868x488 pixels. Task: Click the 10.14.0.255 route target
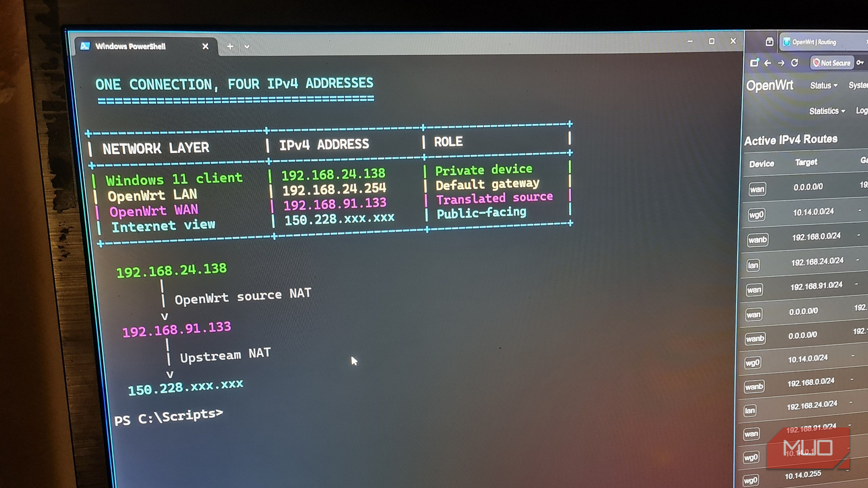click(x=803, y=475)
